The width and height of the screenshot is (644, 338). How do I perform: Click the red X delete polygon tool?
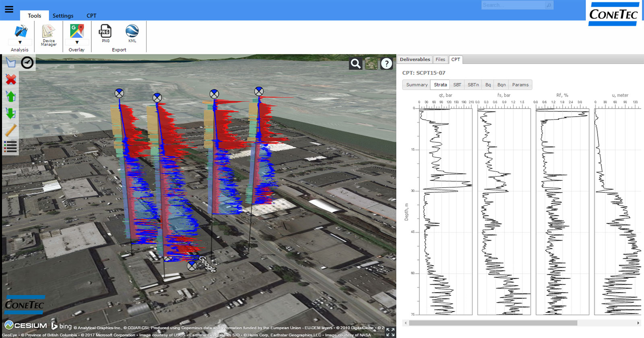[11, 79]
